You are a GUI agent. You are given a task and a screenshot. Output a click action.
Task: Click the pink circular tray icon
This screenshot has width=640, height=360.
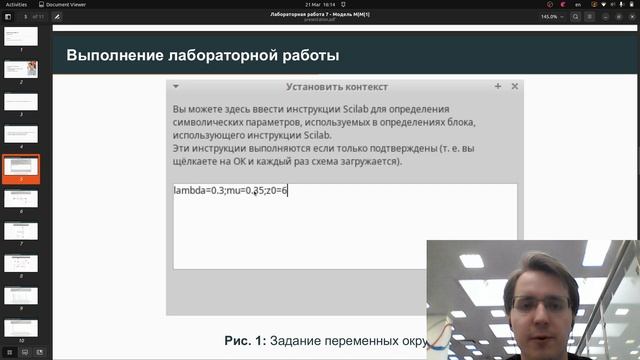coord(563,4)
